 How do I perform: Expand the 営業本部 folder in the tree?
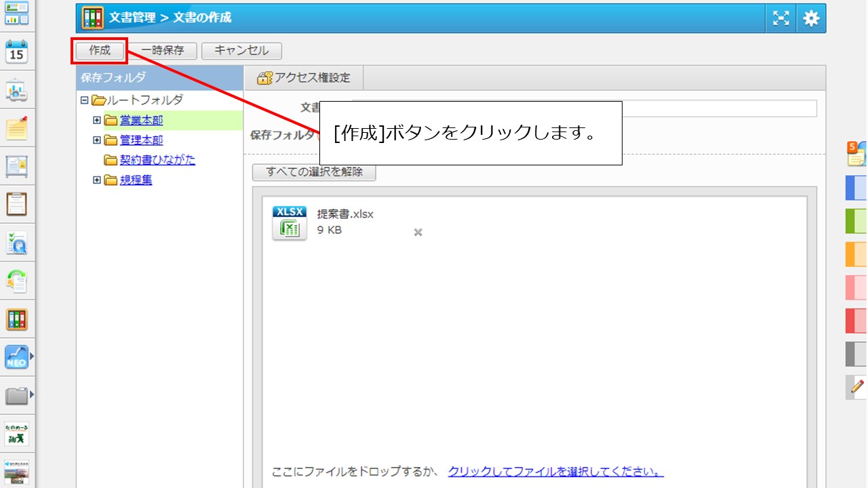tap(97, 120)
